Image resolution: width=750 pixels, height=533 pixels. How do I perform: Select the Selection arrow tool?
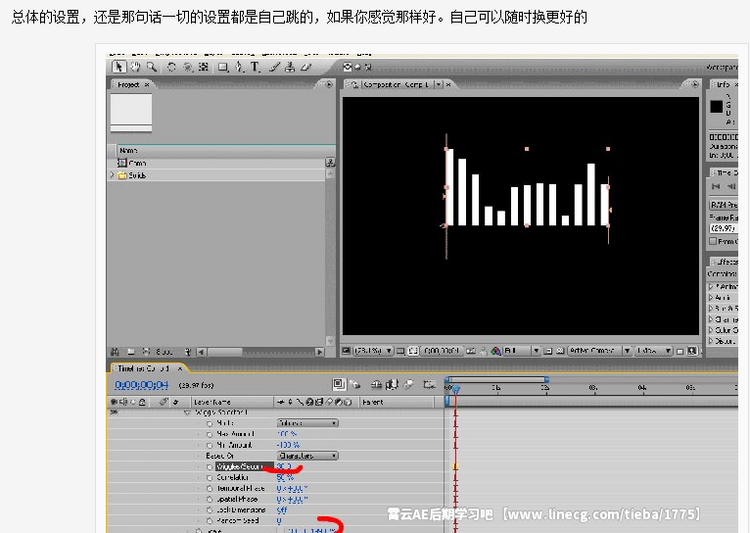(119, 67)
